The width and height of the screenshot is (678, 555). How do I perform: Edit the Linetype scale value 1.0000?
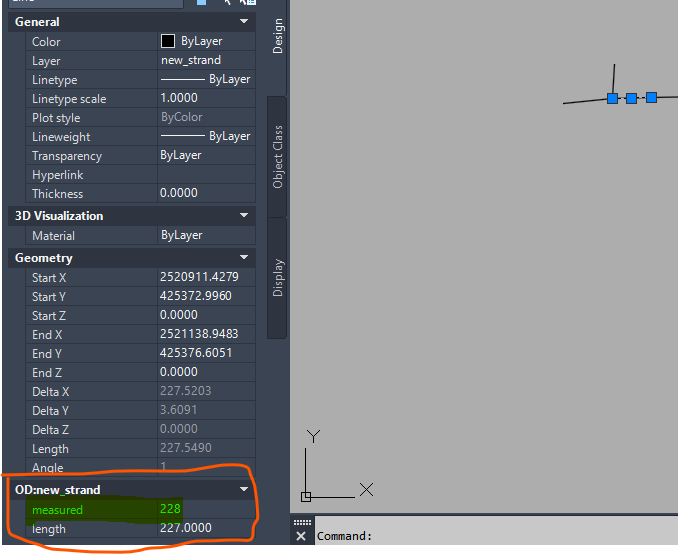[x=207, y=98]
